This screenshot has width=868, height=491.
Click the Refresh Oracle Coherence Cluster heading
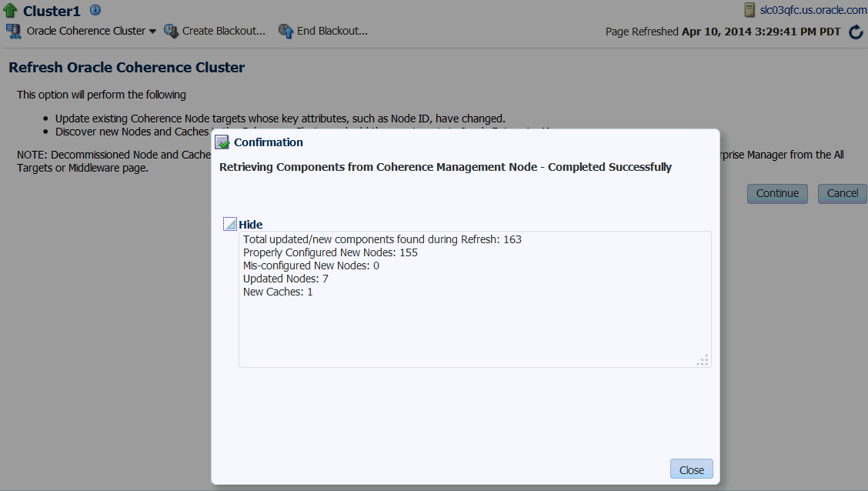click(126, 68)
